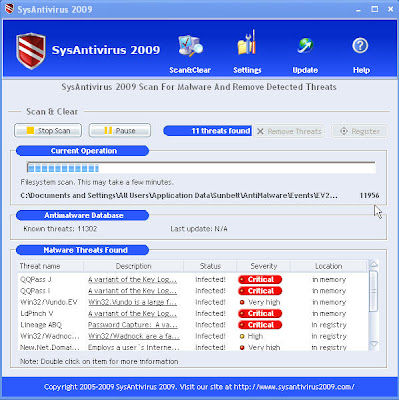Image resolution: width=399 pixels, height=400 pixels.
Task: Minimize the SysAntivirus 2009 window
Action: (358, 10)
